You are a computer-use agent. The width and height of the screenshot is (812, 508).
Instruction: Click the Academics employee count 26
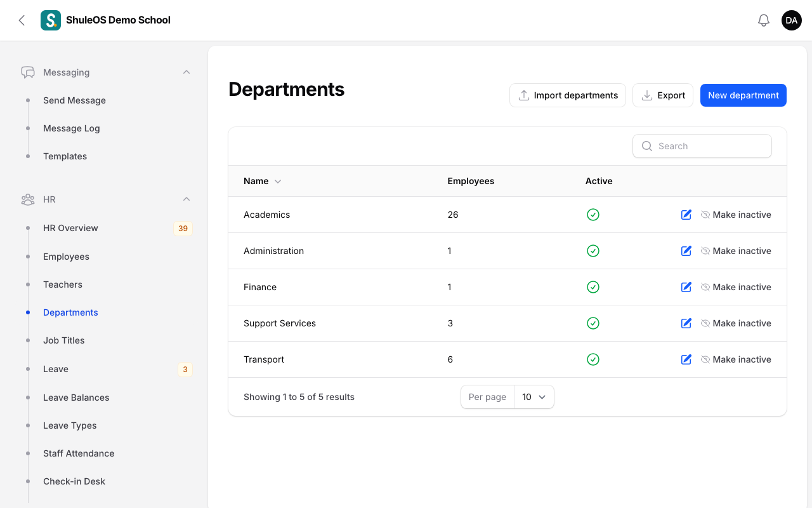pos(453,215)
